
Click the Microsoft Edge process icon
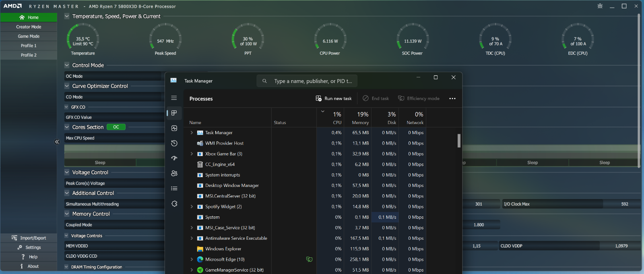(x=200, y=259)
